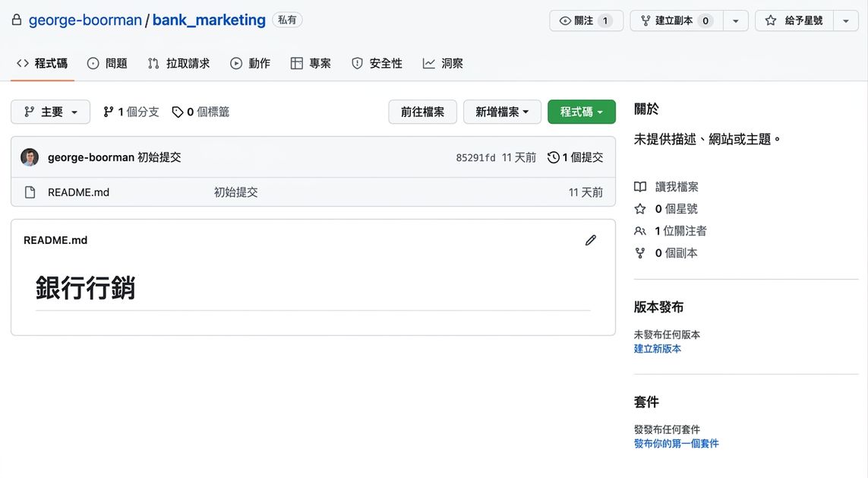
Task: Click the 11 天前 time in the commit row
Action: click(519, 158)
